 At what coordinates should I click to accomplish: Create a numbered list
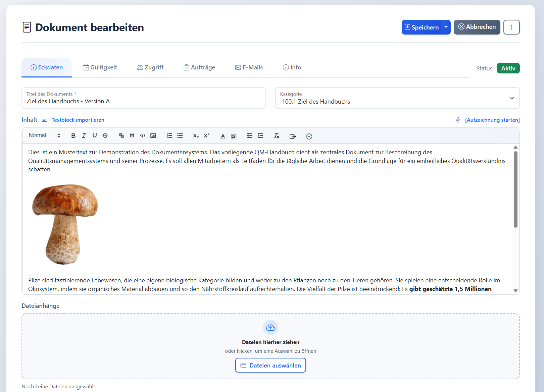coord(169,135)
